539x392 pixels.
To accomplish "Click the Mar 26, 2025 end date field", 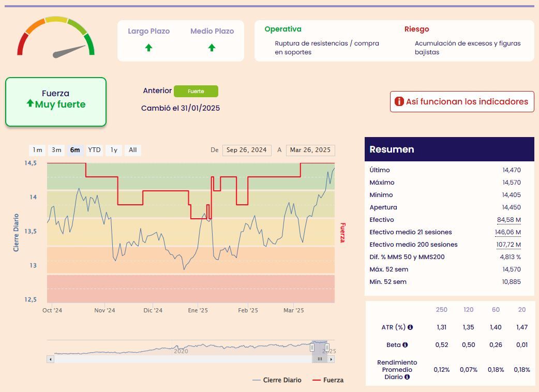I will point(310,150).
